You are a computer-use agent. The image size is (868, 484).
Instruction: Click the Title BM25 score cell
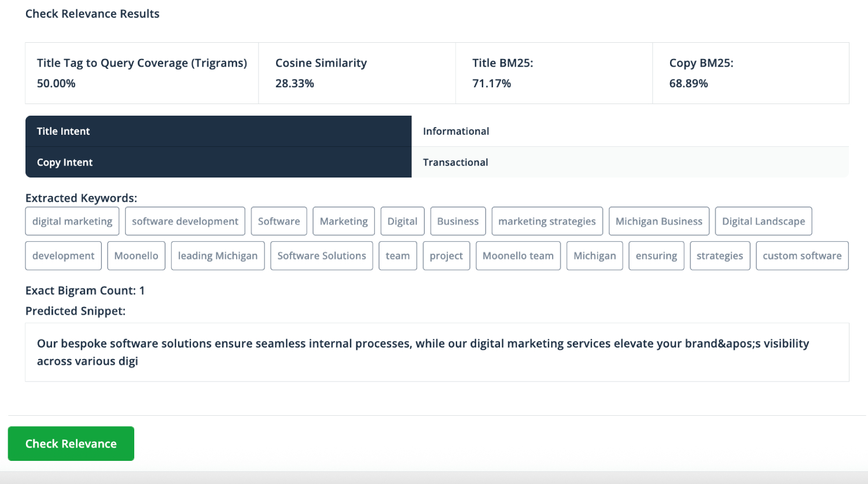tap(554, 73)
